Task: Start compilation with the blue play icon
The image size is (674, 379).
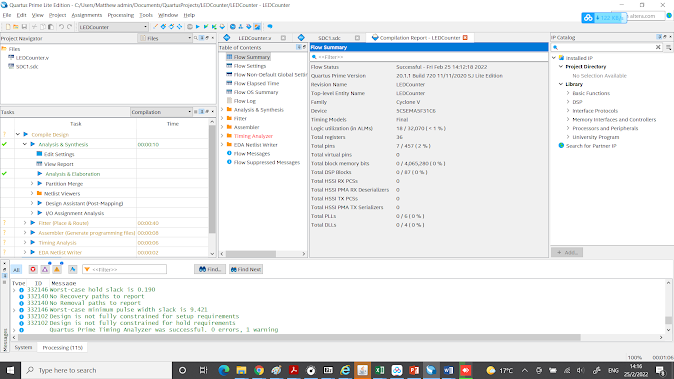Action: 198,27
